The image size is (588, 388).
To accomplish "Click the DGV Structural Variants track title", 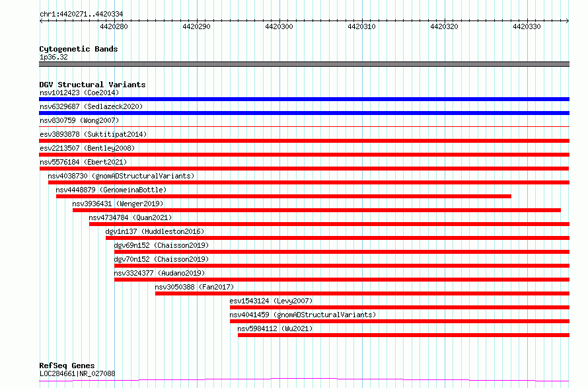I will [x=92, y=85].
